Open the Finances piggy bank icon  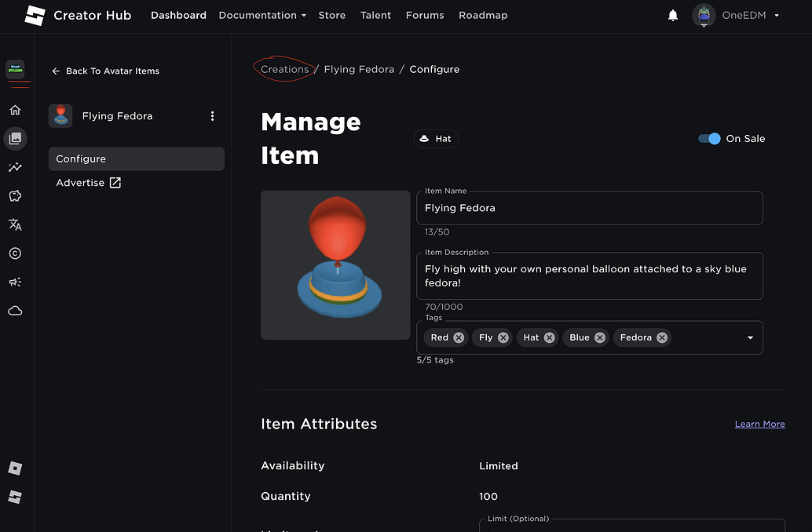tap(15, 195)
